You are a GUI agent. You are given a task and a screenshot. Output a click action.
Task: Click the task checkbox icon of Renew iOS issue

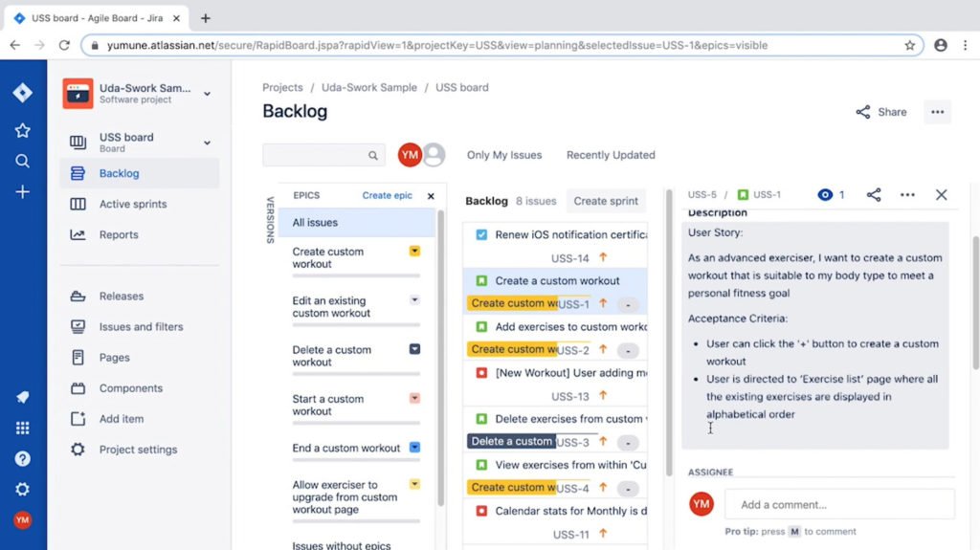[x=481, y=234]
